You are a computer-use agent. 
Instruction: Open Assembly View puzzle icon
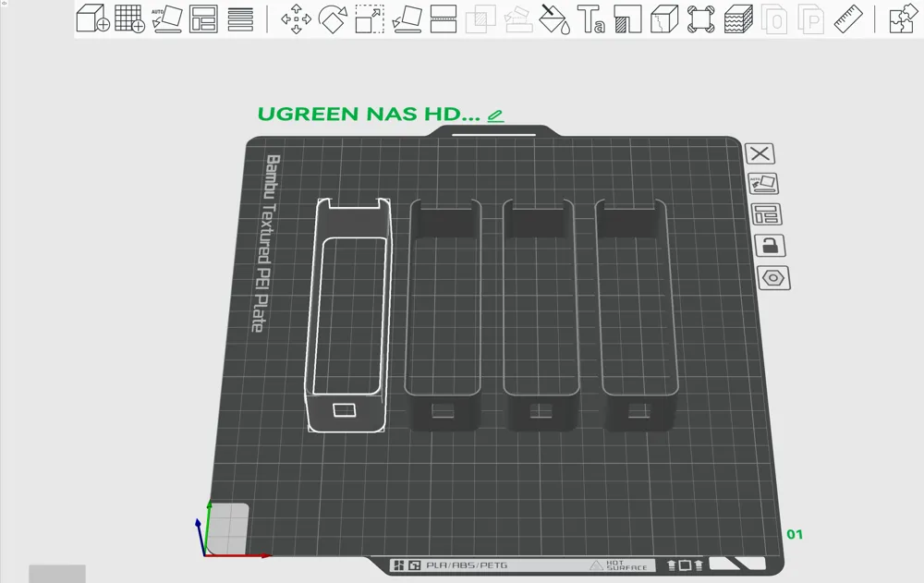click(903, 18)
